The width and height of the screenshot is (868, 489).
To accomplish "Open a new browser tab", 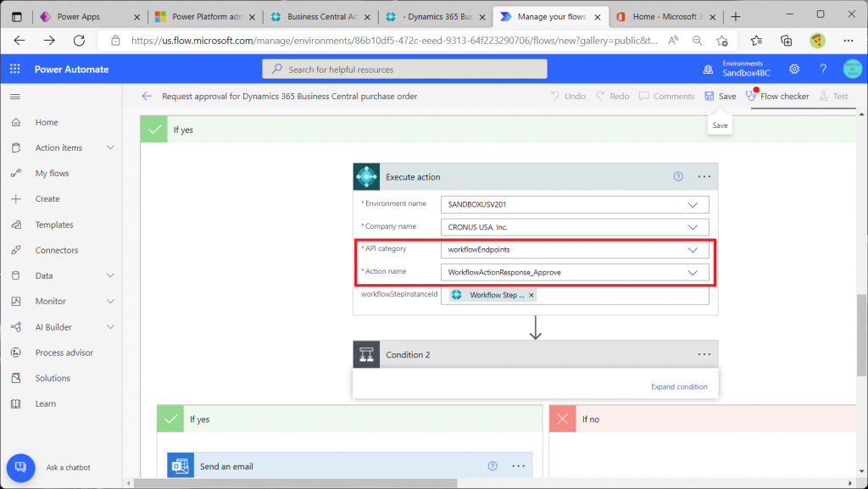I will (x=735, y=17).
